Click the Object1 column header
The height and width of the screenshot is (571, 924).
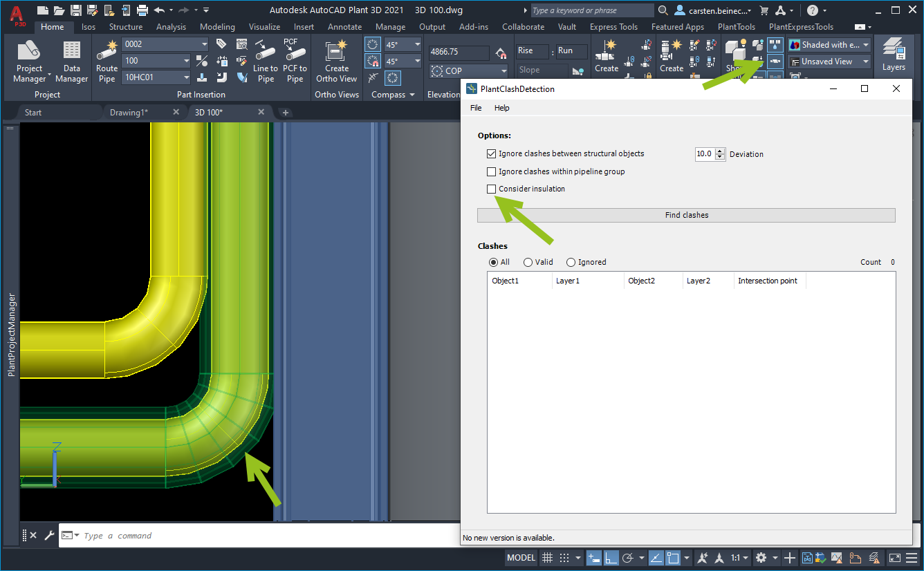519,281
